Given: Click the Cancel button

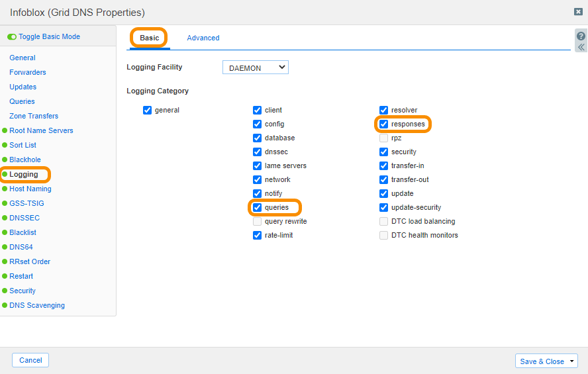Looking at the screenshot, I should pyautogui.click(x=30, y=360).
